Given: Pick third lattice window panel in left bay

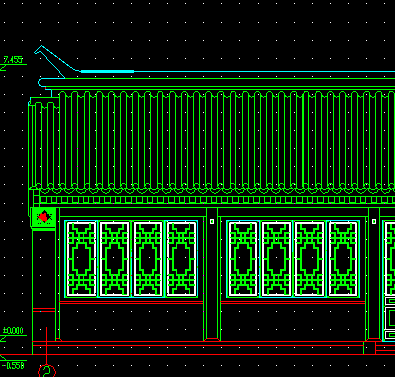Looking at the screenshot, I should [x=148, y=259].
